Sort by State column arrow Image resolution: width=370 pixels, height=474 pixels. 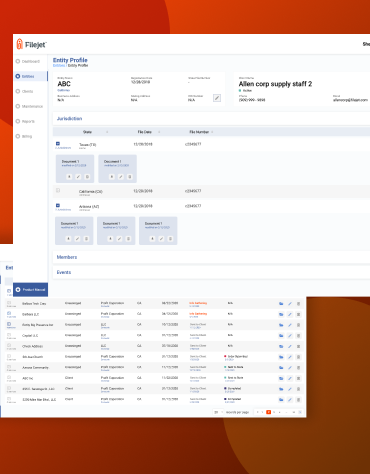point(107,132)
